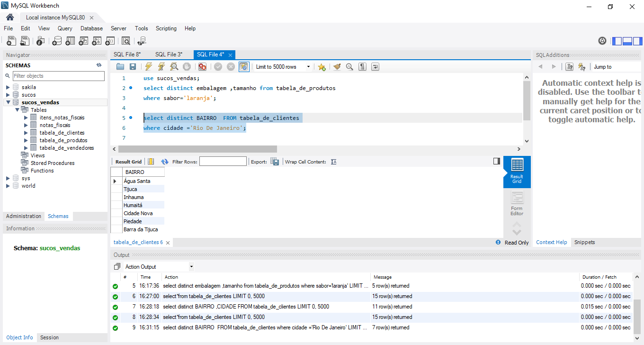Open a SQL script file in new tab
Viewport: 644px width, 345px height.
coord(25,41)
